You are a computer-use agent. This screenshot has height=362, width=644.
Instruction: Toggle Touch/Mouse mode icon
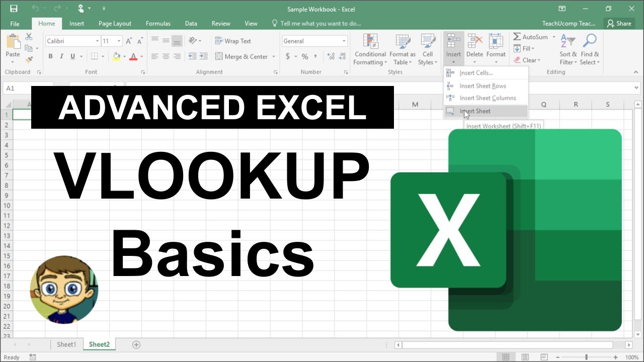(x=81, y=9)
